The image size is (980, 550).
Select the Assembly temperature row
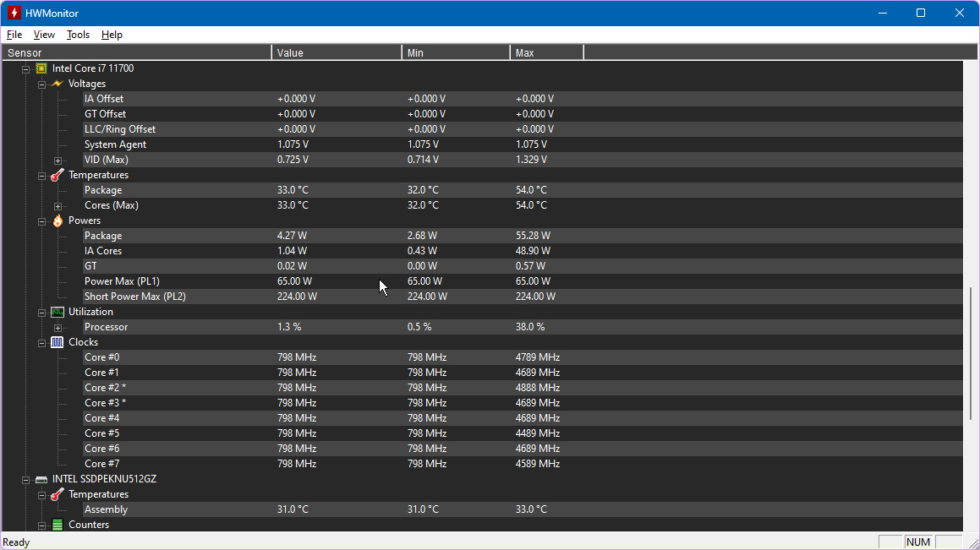(523, 509)
